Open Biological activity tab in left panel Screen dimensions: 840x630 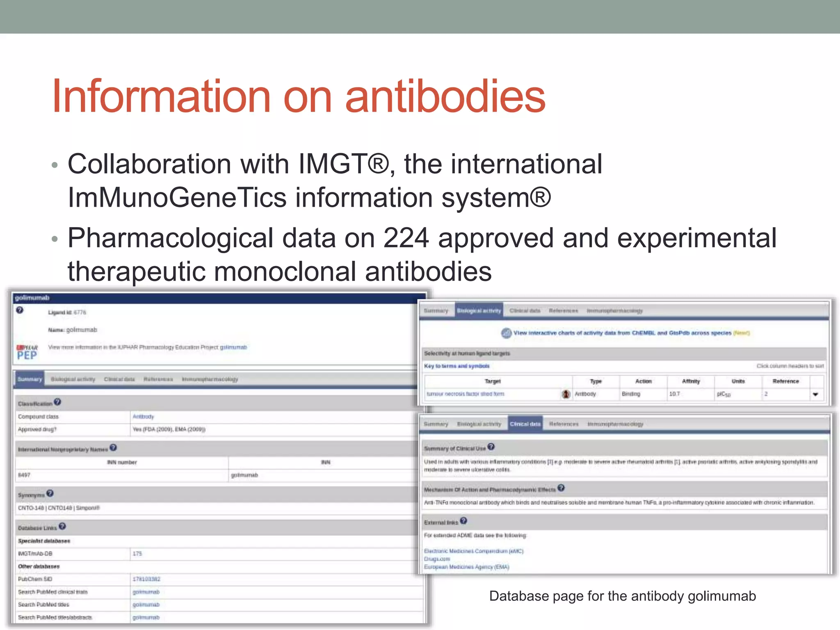73,379
